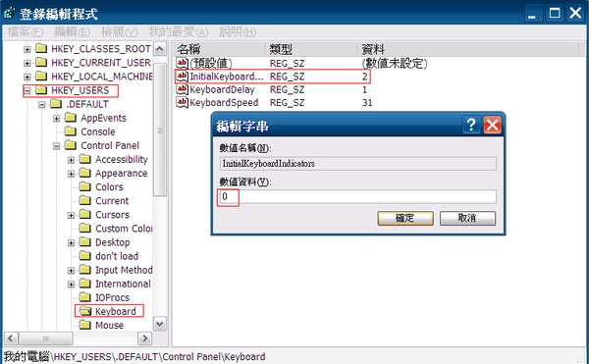Open the 檔案(F) menu

pos(26,32)
